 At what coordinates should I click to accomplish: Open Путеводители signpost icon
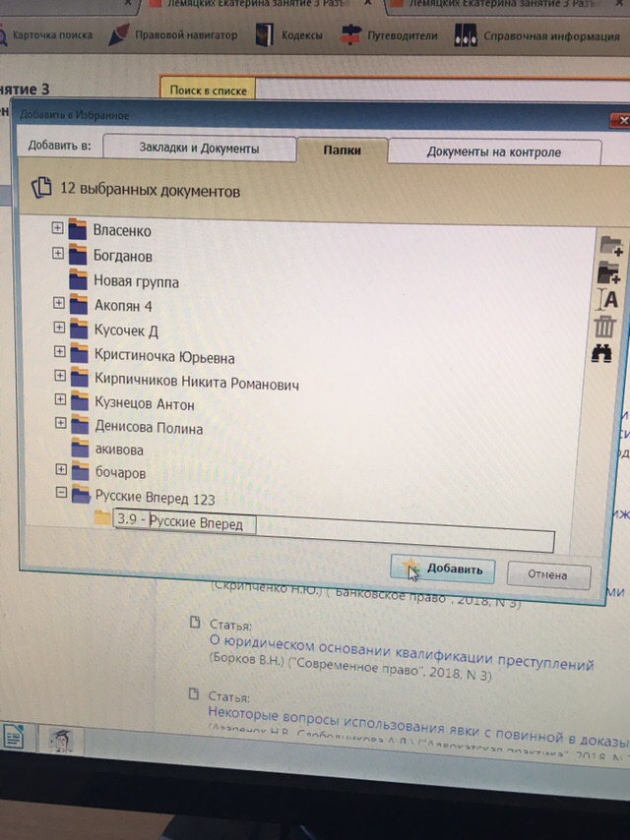[350, 34]
